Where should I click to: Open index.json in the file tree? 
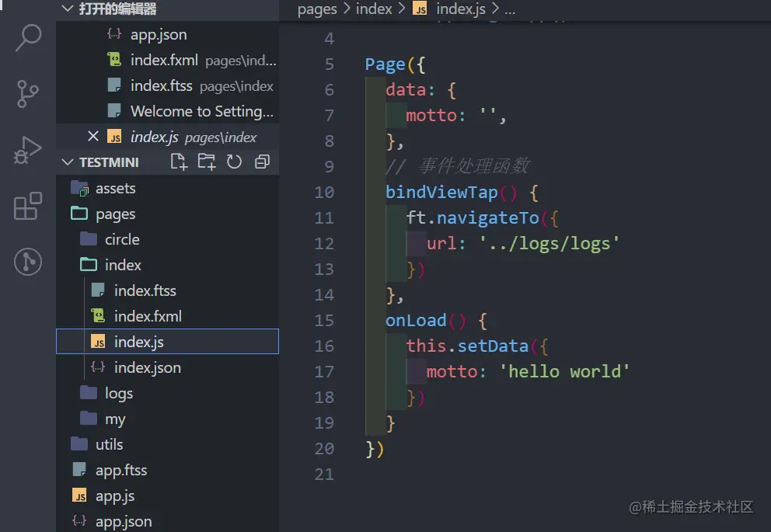click(x=168, y=367)
